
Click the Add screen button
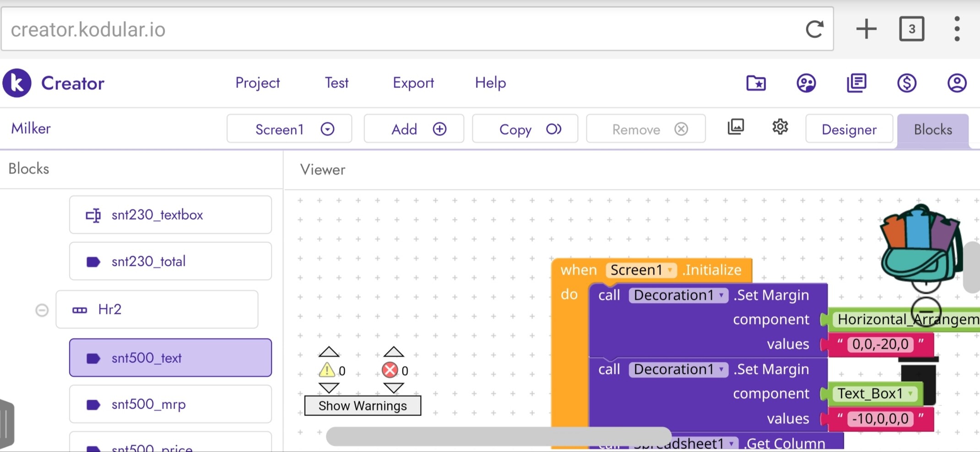pos(414,129)
